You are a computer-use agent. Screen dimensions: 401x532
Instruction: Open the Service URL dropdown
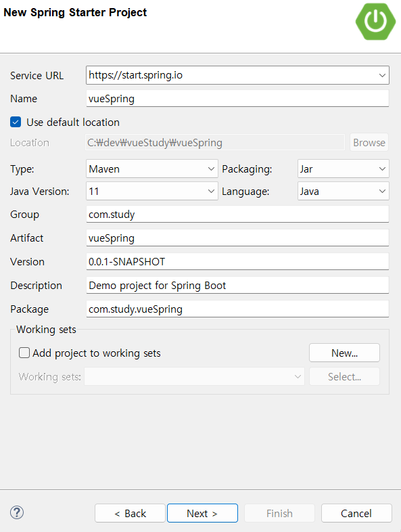[237, 75]
